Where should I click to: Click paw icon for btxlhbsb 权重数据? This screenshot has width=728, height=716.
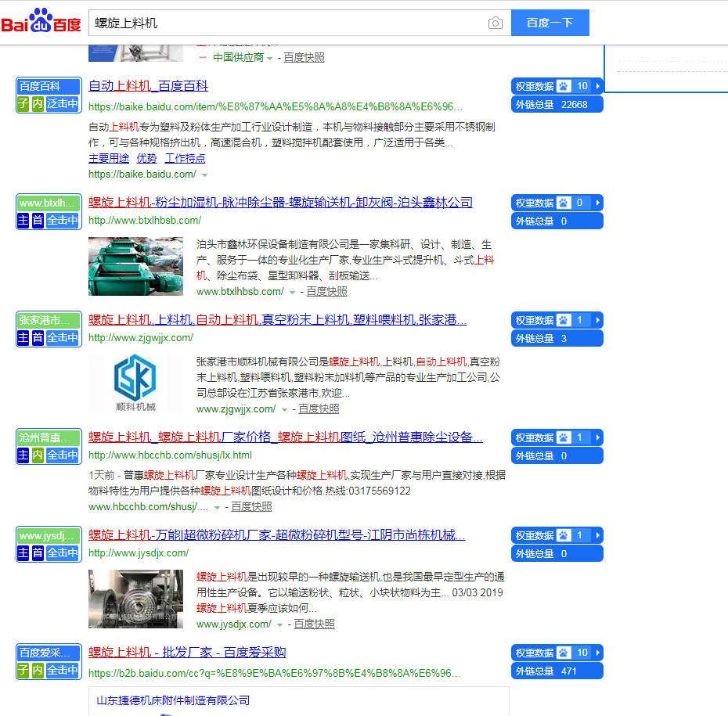pyautogui.click(x=564, y=203)
